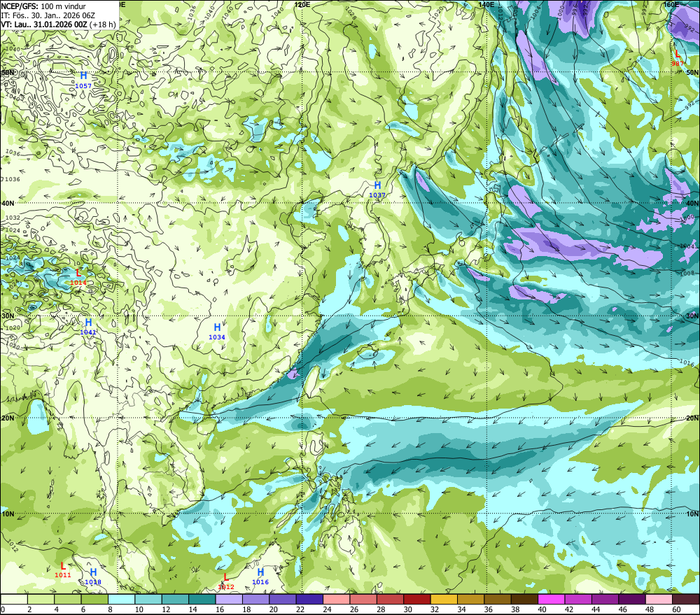Click the 120E longitude label
The image size is (700, 615).
point(302,4)
